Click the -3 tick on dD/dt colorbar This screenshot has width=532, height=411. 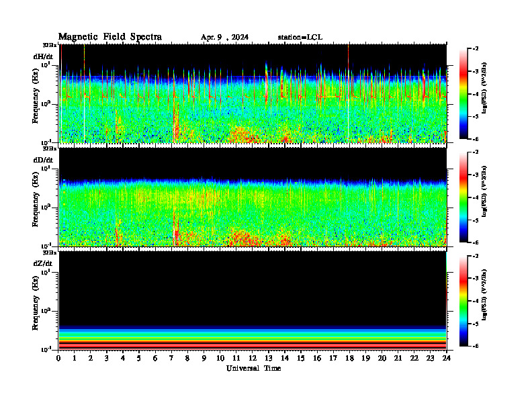click(476, 175)
